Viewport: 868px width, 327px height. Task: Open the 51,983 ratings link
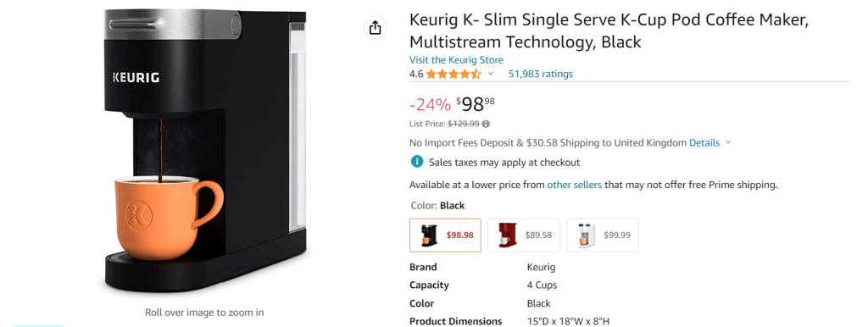(540, 75)
